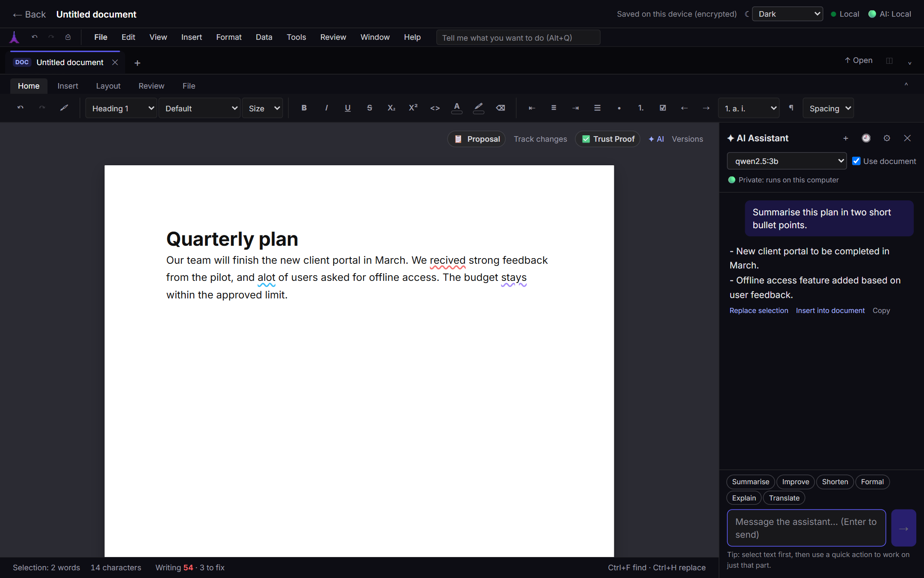This screenshot has width=924, height=578.
Task: Apply superscript formatting
Action: (x=413, y=108)
